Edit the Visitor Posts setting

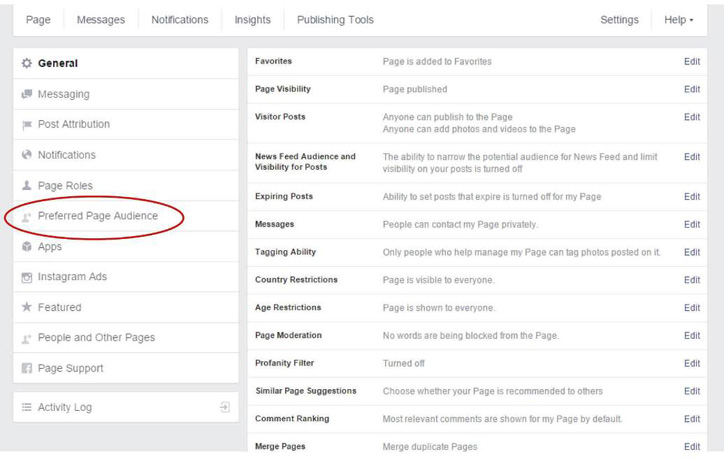click(692, 117)
